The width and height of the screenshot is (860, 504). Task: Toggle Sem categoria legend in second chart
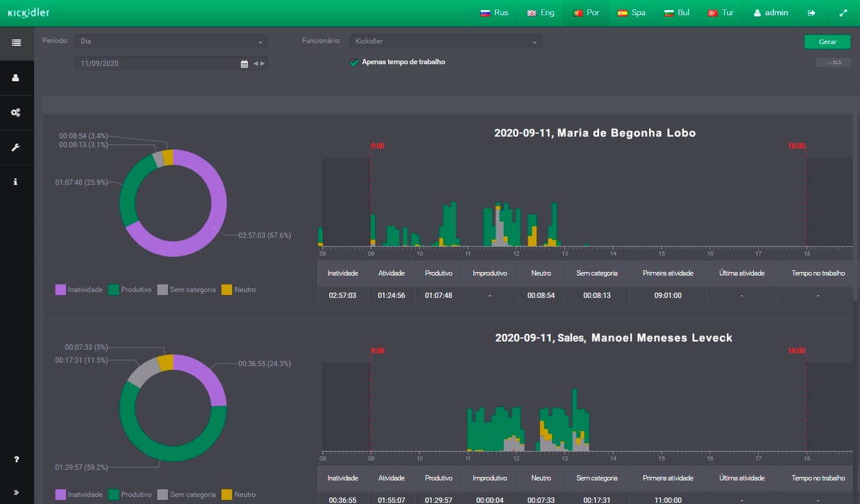pos(187,495)
